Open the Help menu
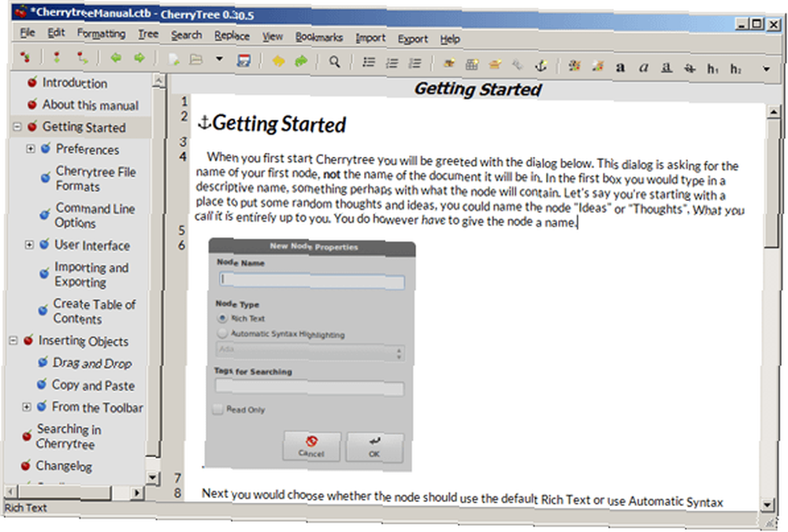Image resolution: width=788 pixels, height=532 pixels. click(x=450, y=39)
